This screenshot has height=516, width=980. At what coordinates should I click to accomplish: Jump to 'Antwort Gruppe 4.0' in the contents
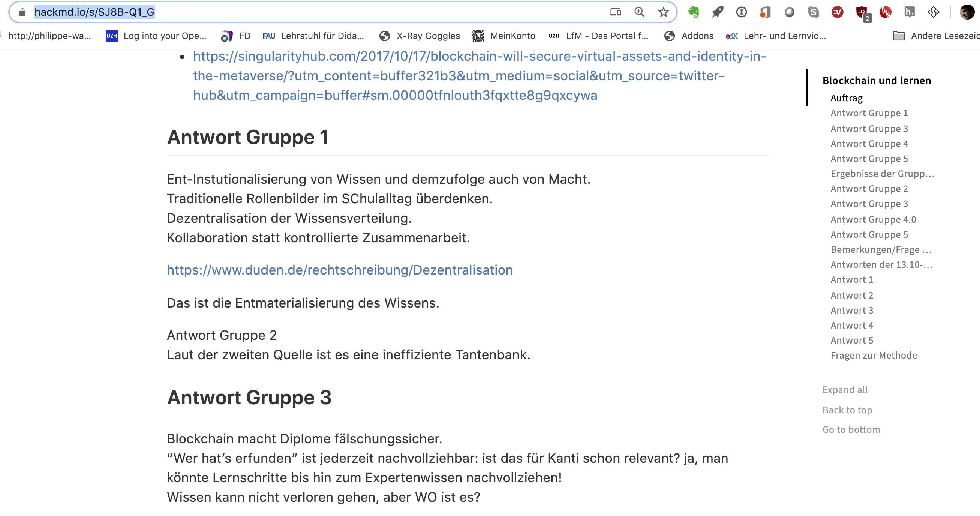(873, 220)
